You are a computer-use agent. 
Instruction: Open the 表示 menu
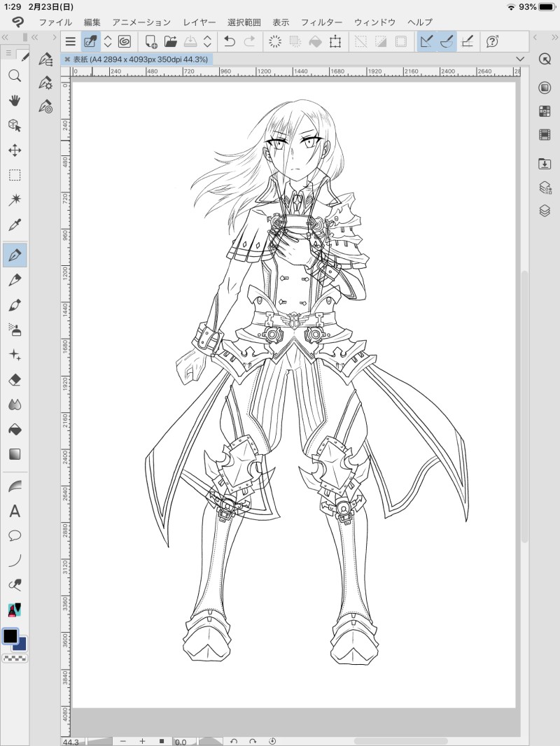pyautogui.click(x=281, y=22)
